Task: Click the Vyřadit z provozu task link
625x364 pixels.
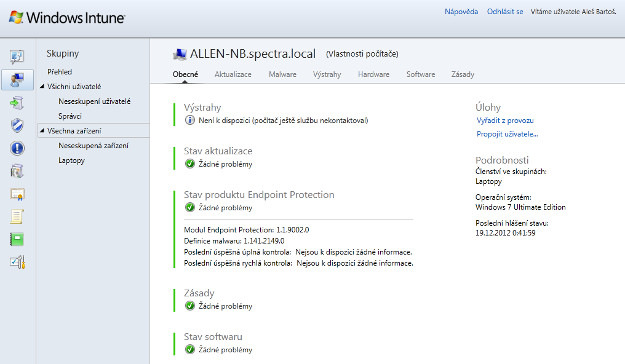Action: (505, 121)
